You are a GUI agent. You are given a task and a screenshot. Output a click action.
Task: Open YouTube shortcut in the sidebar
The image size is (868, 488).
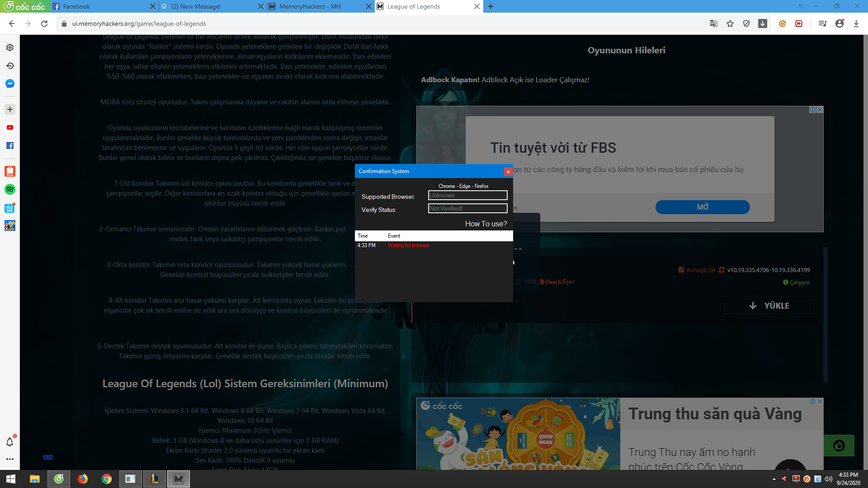pyautogui.click(x=10, y=127)
